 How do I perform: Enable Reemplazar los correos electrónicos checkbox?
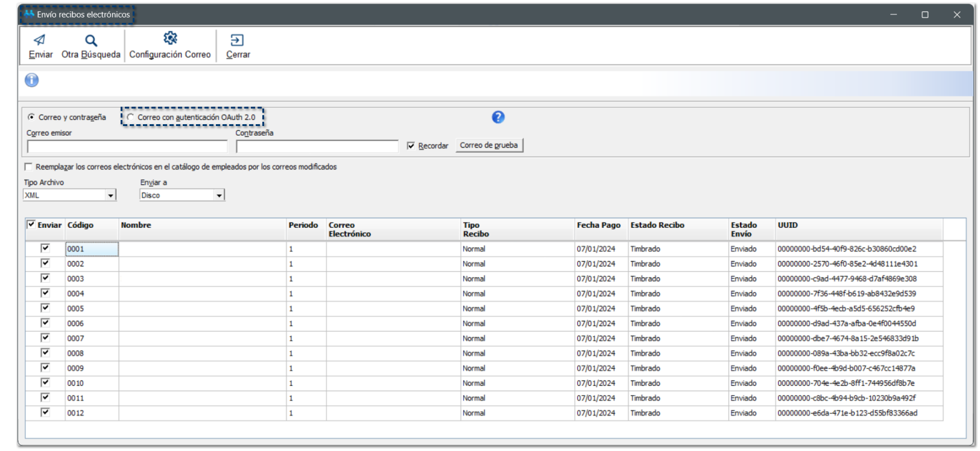(28, 167)
